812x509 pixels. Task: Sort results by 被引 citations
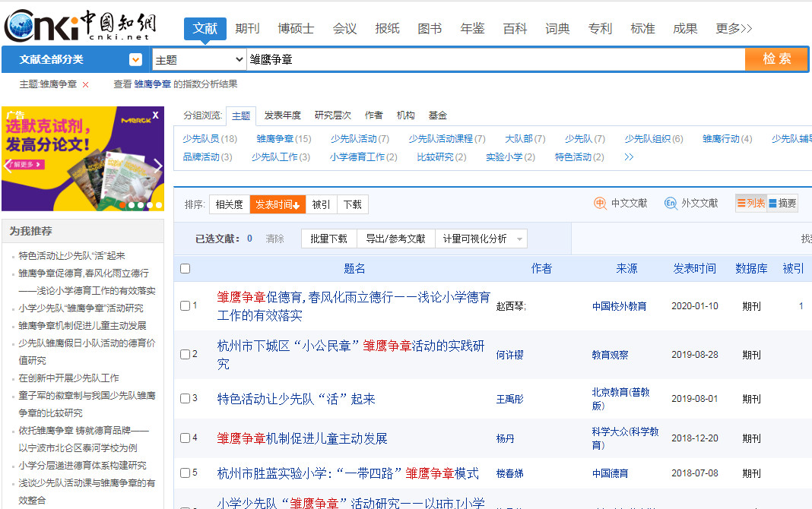click(321, 204)
